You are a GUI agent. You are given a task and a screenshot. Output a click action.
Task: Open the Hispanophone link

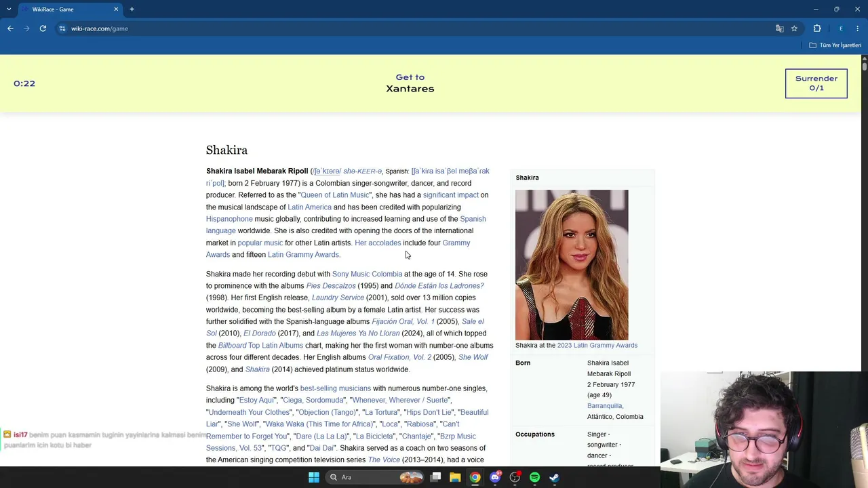(229, 219)
